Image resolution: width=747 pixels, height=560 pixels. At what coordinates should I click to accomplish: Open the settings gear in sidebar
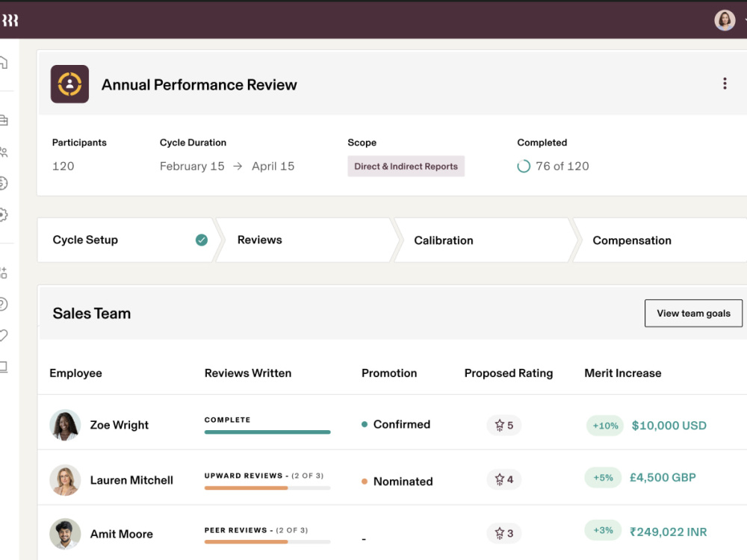click(x=4, y=215)
